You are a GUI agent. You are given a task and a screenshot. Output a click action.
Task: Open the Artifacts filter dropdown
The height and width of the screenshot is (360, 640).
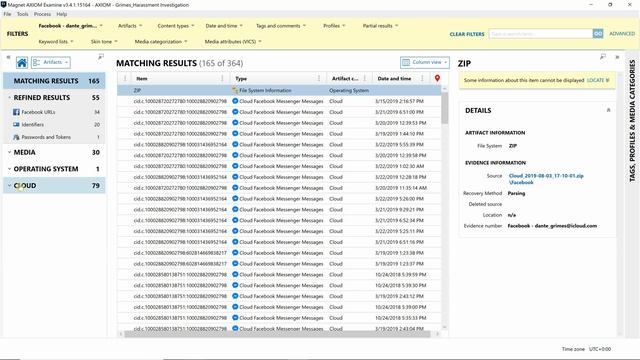(130, 26)
